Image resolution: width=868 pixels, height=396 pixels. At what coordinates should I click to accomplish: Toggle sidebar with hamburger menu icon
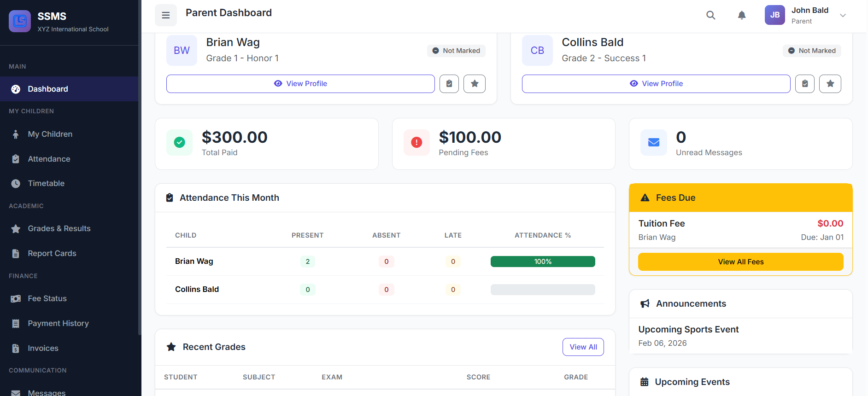click(x=166, y=15)
